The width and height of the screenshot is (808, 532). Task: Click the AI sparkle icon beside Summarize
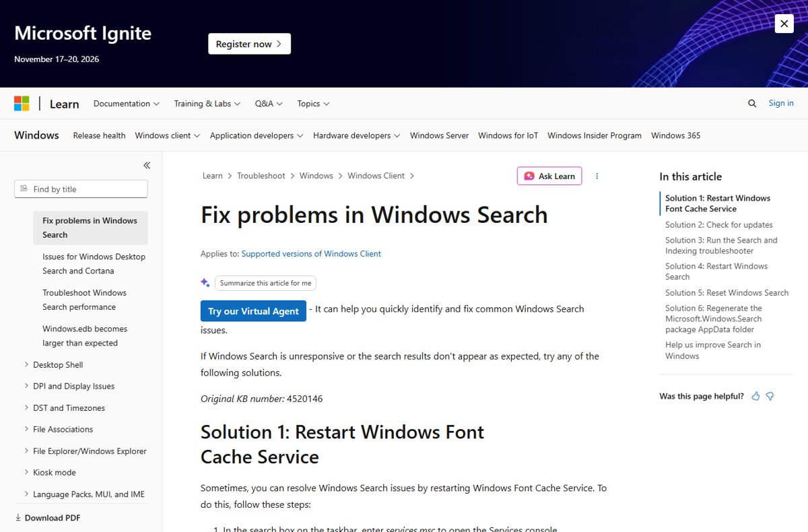(205, 283)
